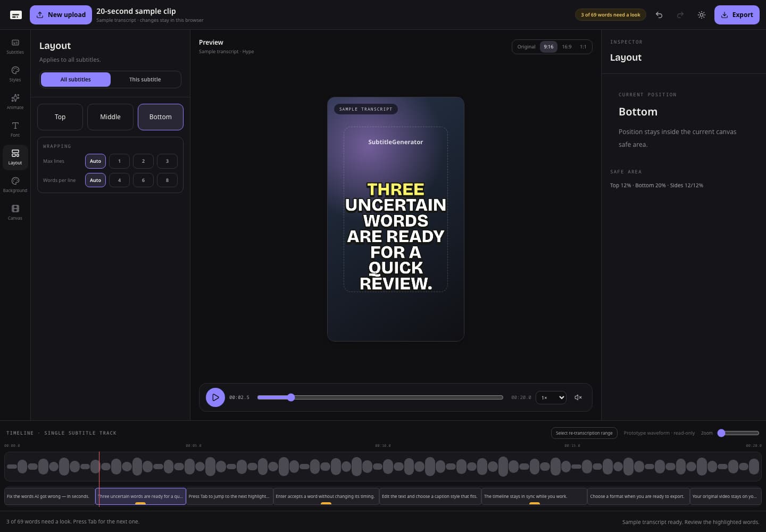Screen dimensions: 766x532
Task: Open the 1× playback speed dropdown
Action: (x=551, y=397)
